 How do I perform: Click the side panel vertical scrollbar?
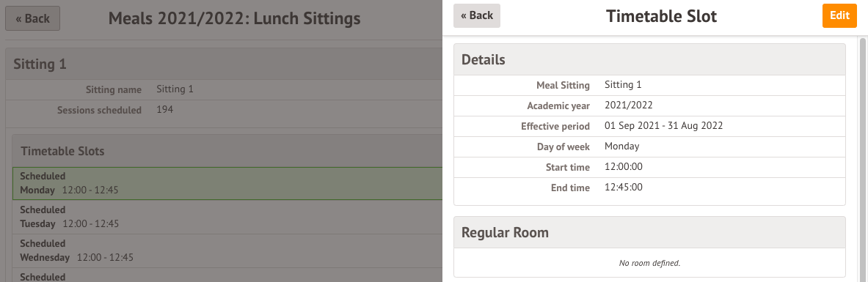(863, 160)
